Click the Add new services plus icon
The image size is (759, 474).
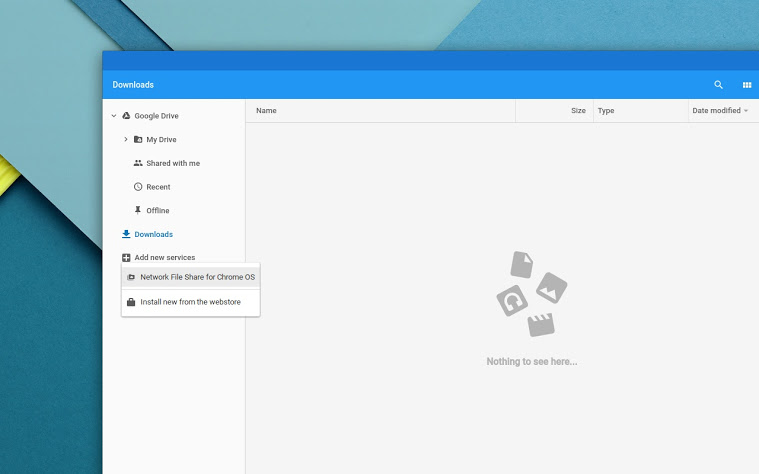tap(126, 258)
